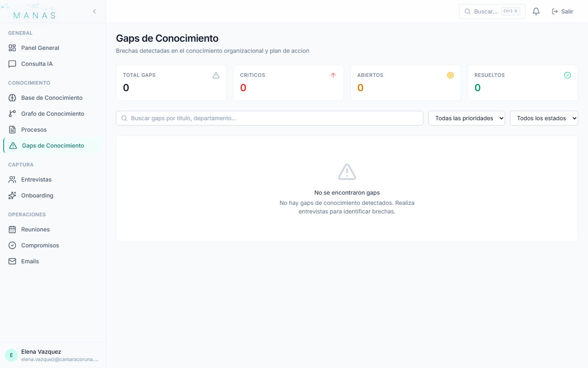Click the Salir logout button

[562, 11]
